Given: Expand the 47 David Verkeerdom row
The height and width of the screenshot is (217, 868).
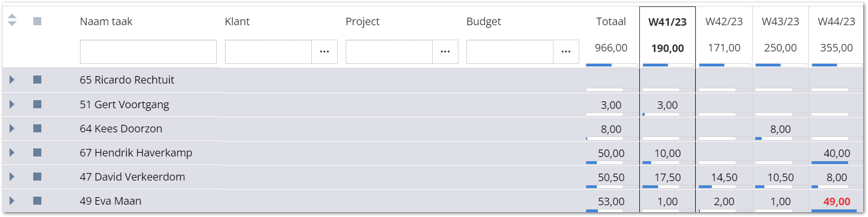Looking at the screenshot, I should [x=12, y=177].
